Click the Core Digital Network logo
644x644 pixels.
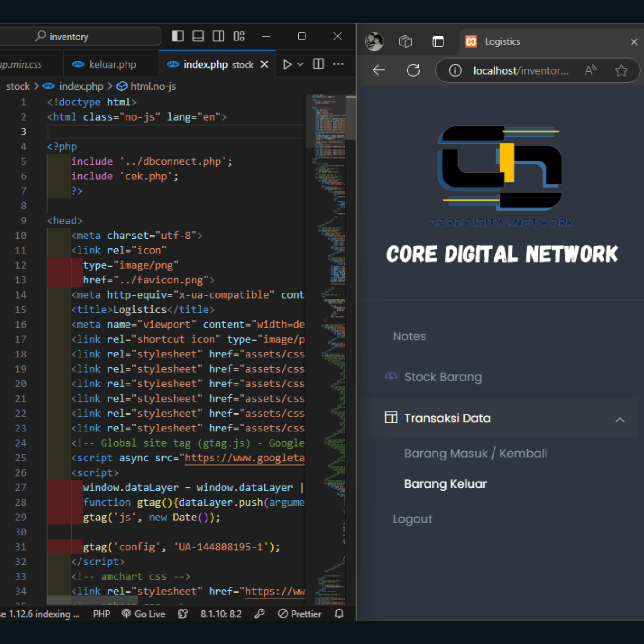coord(501,176)
